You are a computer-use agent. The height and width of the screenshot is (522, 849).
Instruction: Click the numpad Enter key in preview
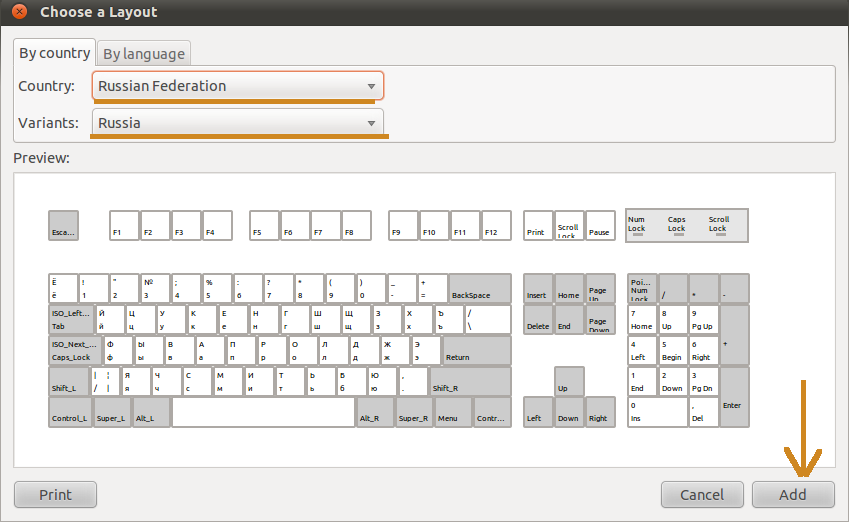tap(735, 397)
